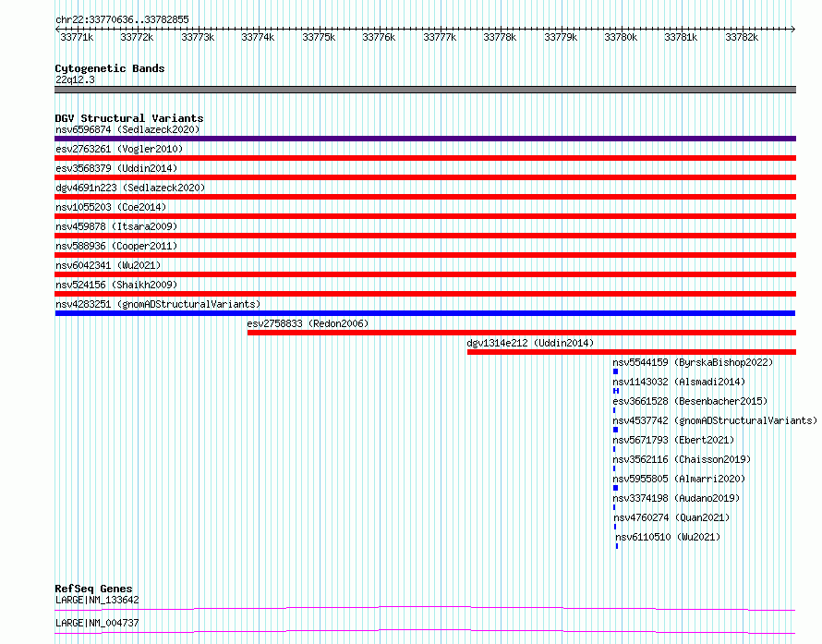Select nsv1143032 (Alsmadi2014) variant label
Image resolution: width=822 pixels, height=644 pixels.
click(x=679, y=382)
